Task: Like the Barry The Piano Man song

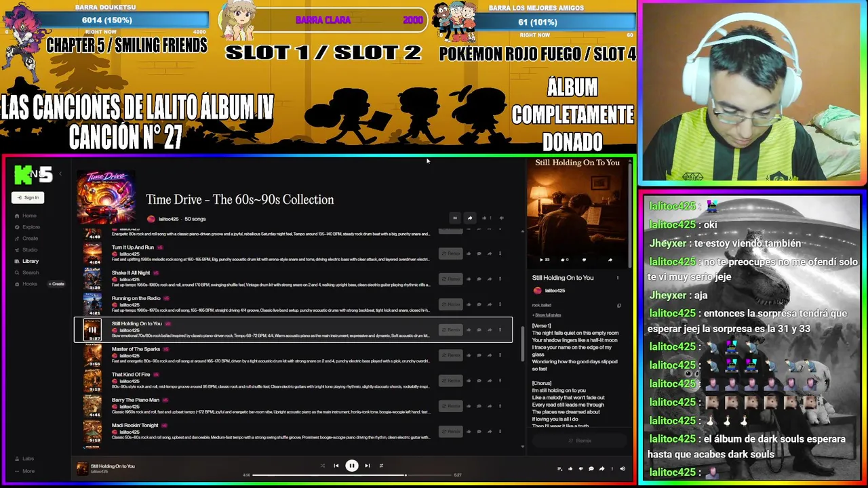Action: pyautogui.click(x=469, y=406)
